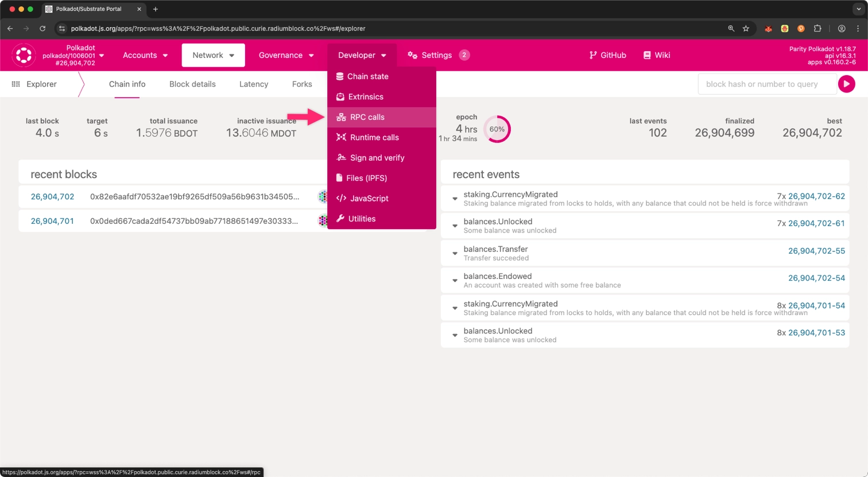Open Chrome three-dot menu
The width and height of the screenshot is (868, 477).
[858, 28]
